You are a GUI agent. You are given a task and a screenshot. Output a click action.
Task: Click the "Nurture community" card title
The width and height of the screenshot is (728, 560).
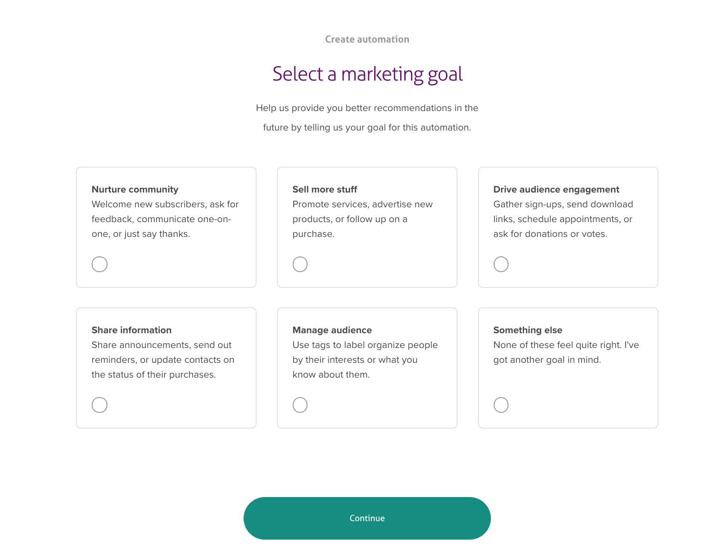pos(135,189)
